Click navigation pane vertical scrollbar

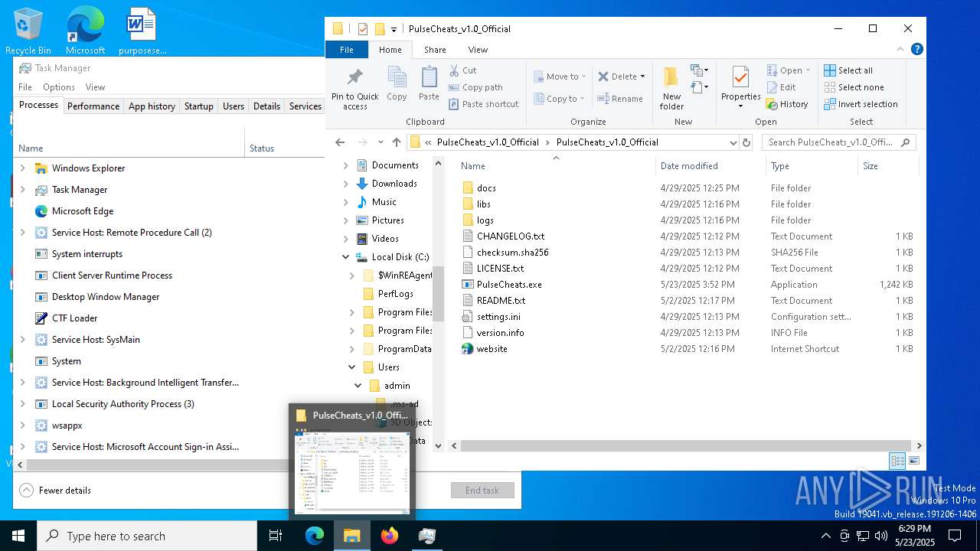[x=439, y=295]
